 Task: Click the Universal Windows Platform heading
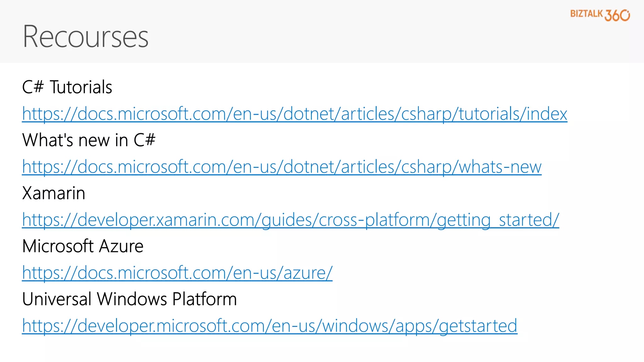click(129, 299)
